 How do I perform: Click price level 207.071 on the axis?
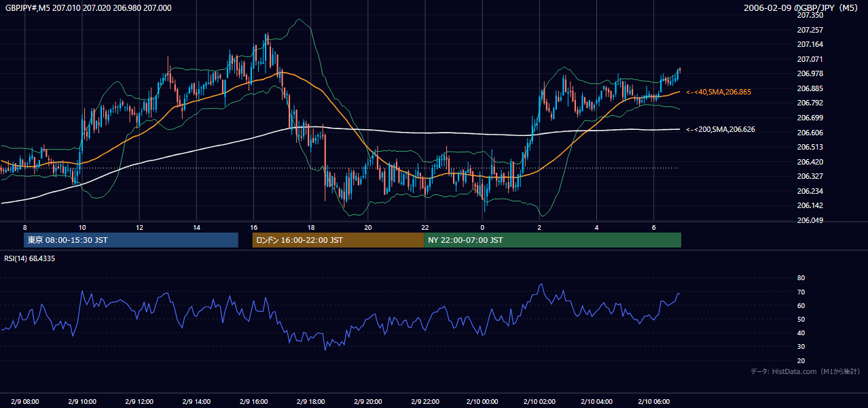tap(810, 59)
